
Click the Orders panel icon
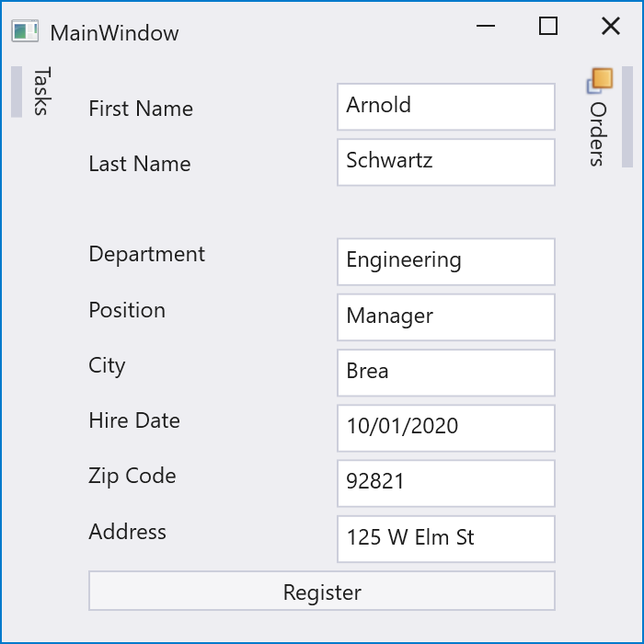[x=600, y=81]
